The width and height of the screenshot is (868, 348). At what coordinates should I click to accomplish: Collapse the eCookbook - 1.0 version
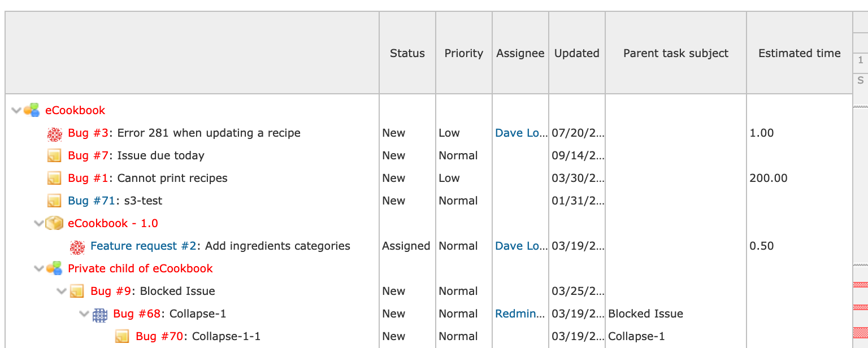38,223
